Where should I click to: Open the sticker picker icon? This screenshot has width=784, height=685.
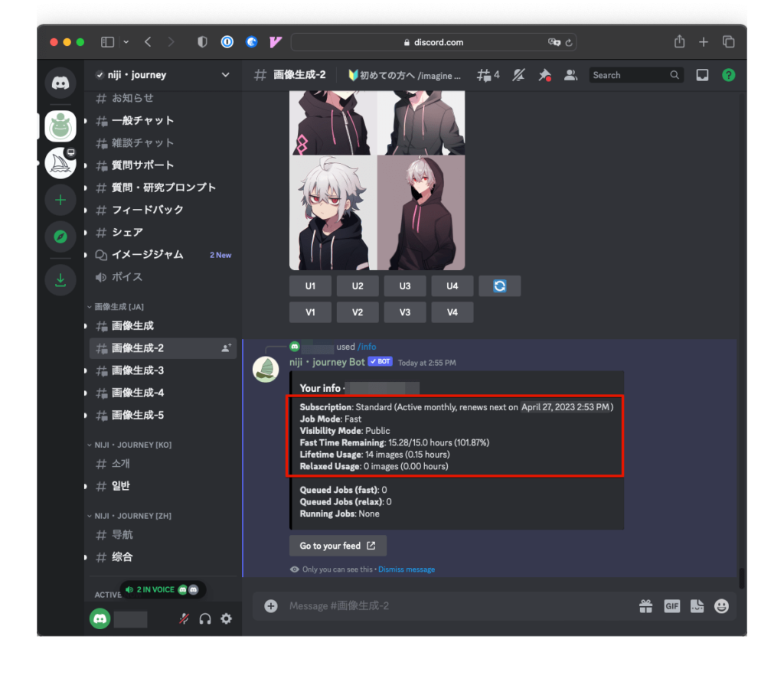(697, 606)
